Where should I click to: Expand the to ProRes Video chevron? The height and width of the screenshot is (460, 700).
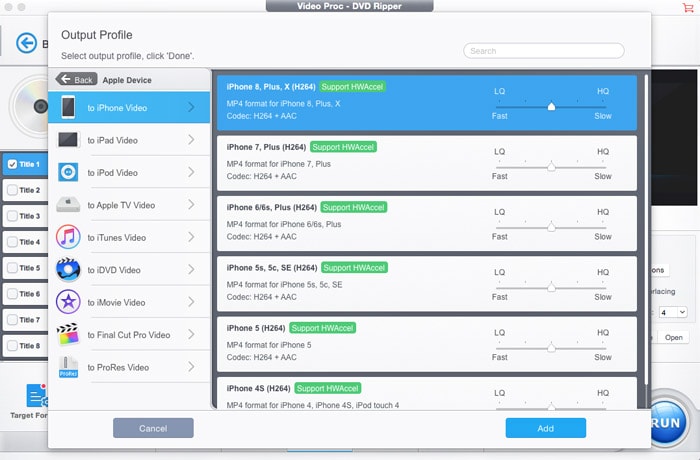(191, 367)
